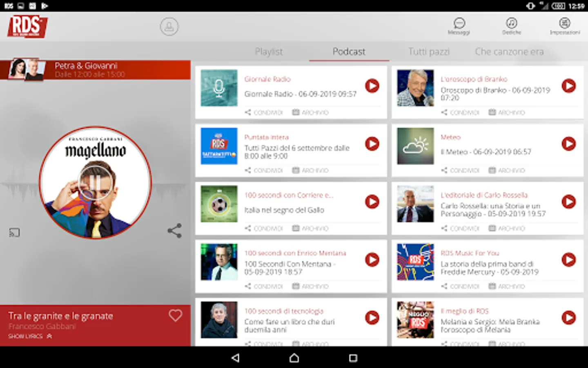
Task: Open Enrico Mentana portrait thumbnail
Action: click(219, 262)
